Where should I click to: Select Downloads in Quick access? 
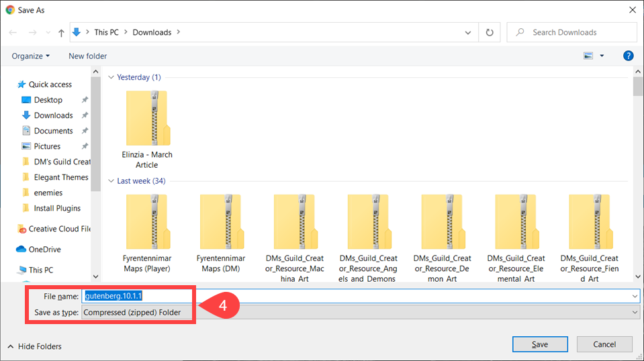[53, 115]
